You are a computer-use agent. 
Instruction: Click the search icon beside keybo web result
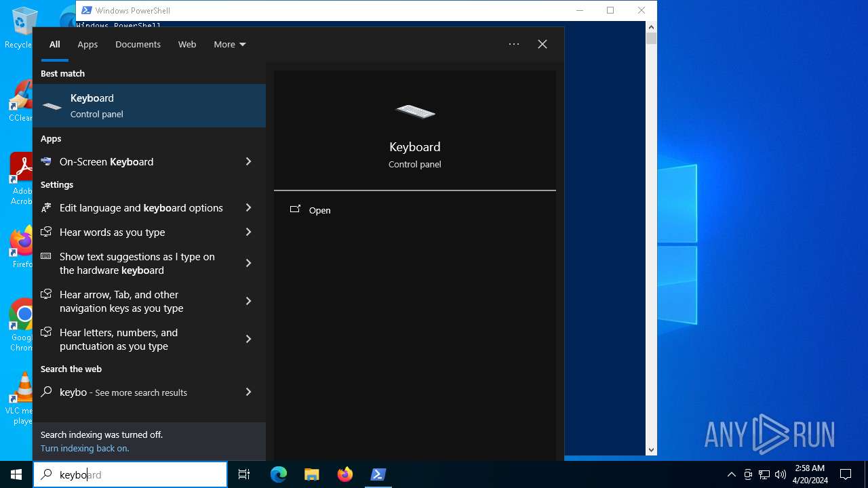[x=46, y=392]
